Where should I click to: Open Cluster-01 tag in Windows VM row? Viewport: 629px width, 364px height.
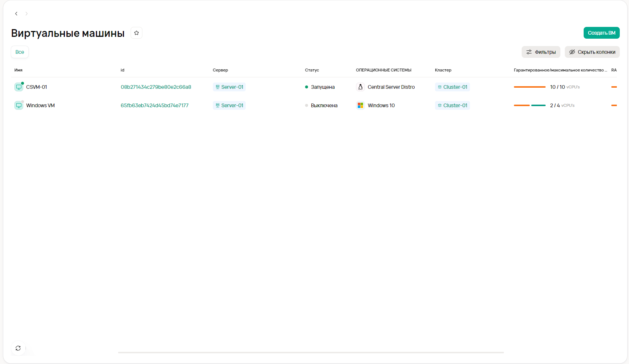pyautogui.click(x=452, y=105)
